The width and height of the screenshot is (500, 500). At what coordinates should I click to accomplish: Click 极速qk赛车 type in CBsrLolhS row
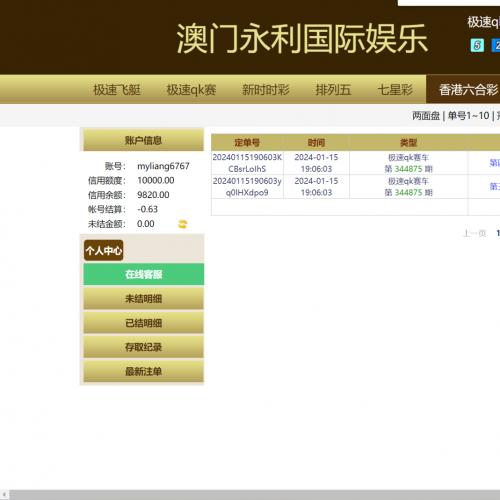[408, 157]
